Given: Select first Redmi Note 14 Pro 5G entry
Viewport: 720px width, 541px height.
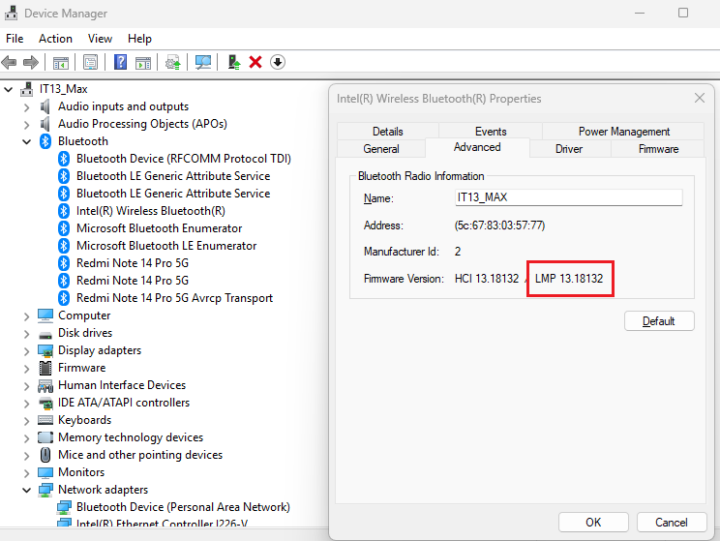Looking at the screenshot, I should coord(132,263).
